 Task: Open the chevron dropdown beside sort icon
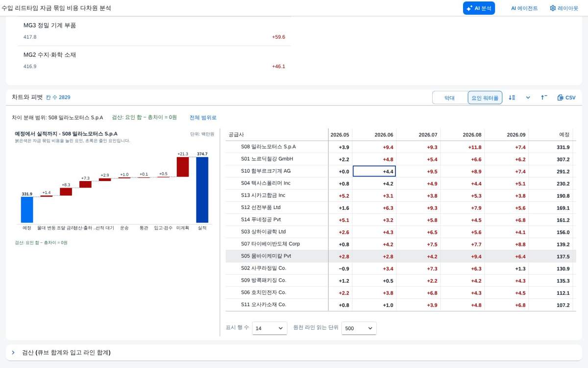tap(528, 98)
